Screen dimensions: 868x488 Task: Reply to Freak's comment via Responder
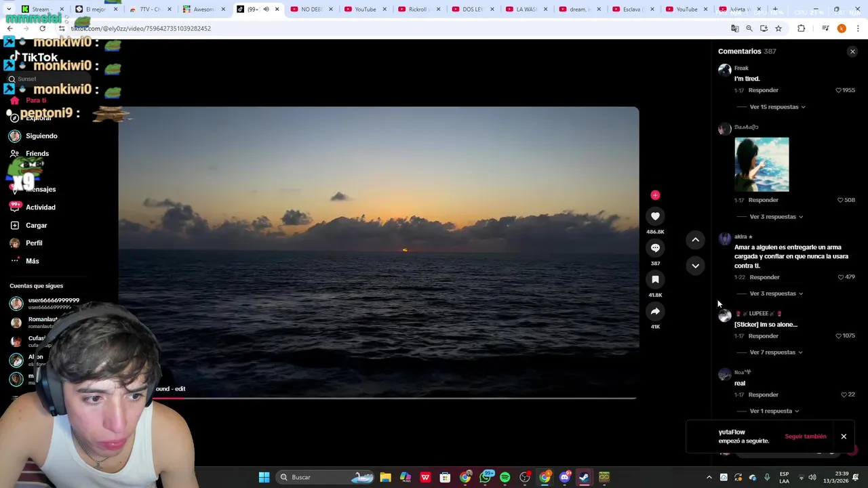764,90
